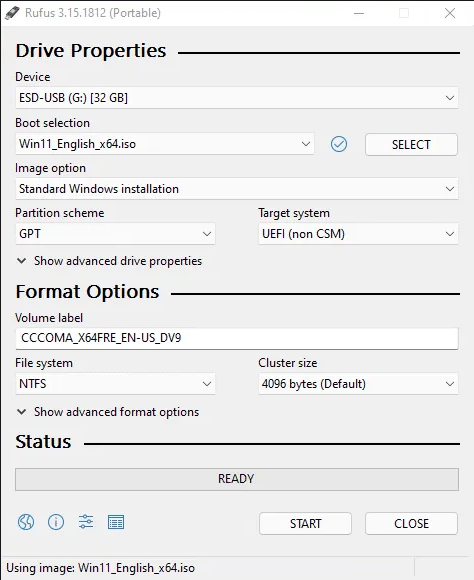Screen dimensions: 474x580
Task: Click the Rufus USB drive title bar icon
Action: (12, 13)
